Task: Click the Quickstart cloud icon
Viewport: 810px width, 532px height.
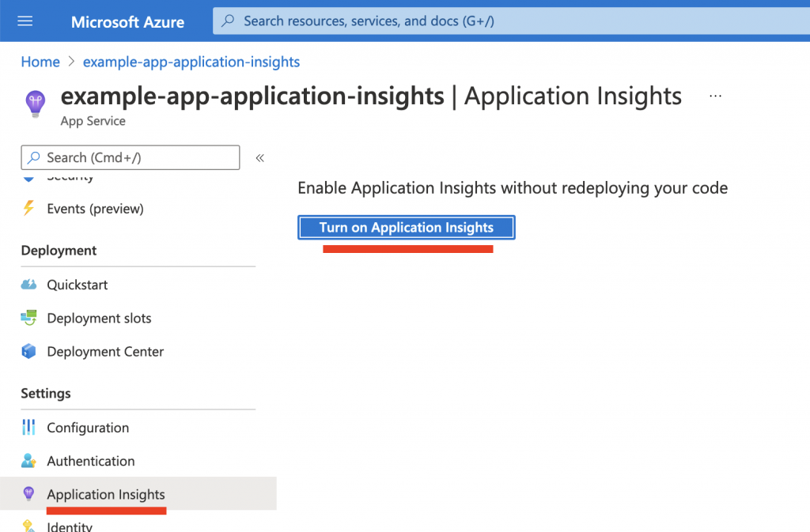Action: (x=29, y=285)
